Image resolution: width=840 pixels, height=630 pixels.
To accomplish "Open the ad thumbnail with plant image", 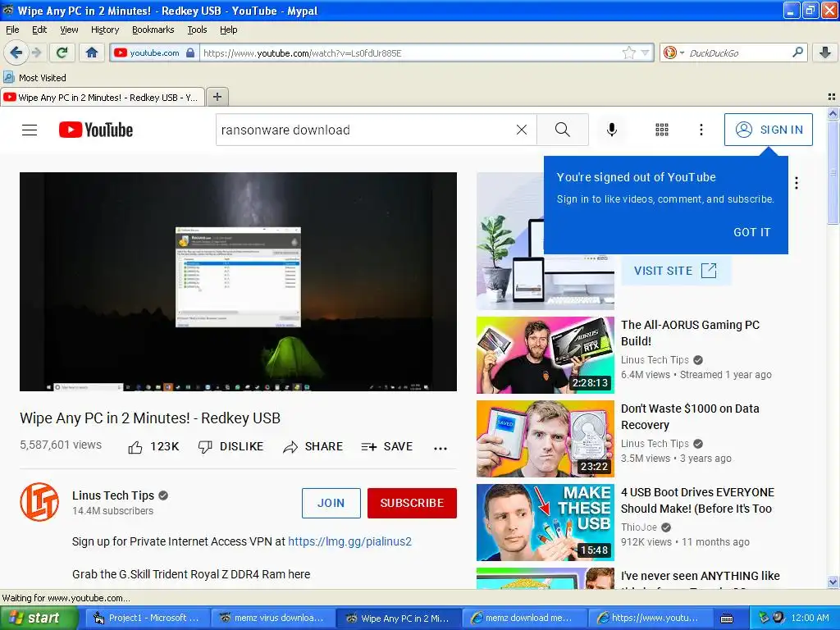I will [546, 241].
